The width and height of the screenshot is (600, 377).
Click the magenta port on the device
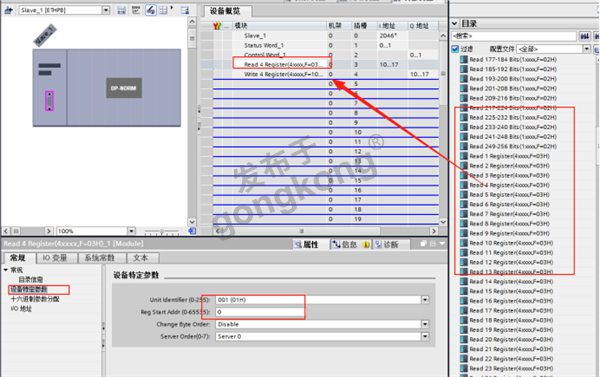coord(49,101)
